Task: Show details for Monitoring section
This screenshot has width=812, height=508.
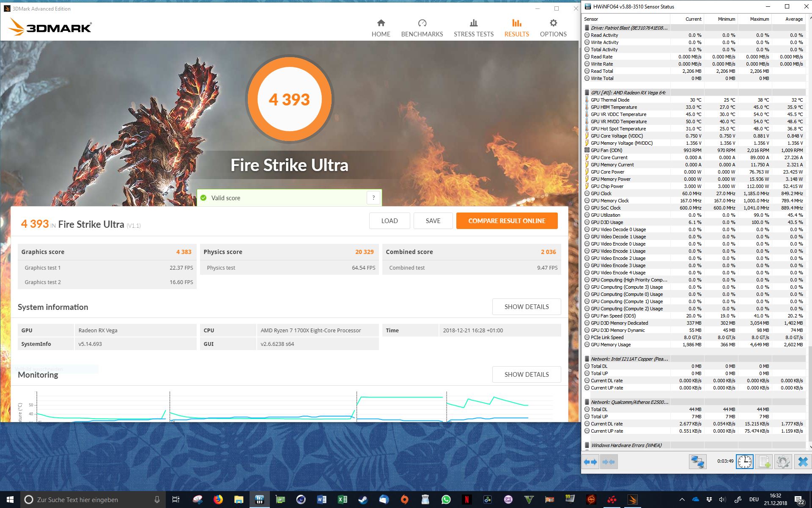Action: coord(526,374)
